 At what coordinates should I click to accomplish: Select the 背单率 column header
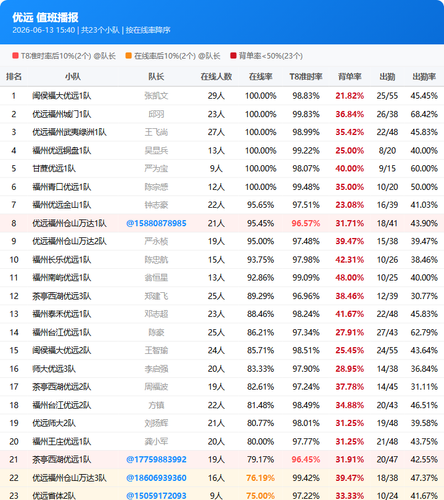(x=350, y=77)
